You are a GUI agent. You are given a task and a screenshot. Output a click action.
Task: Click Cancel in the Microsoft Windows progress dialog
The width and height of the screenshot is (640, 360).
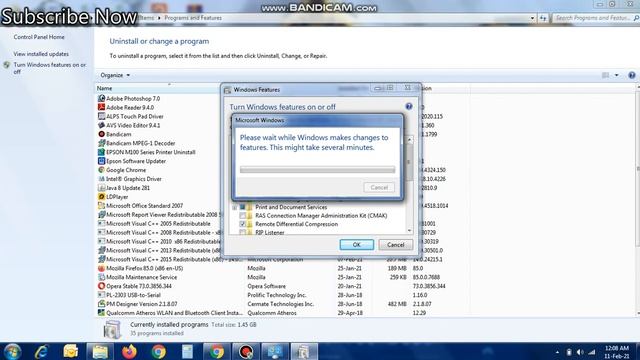pos(379,187)
